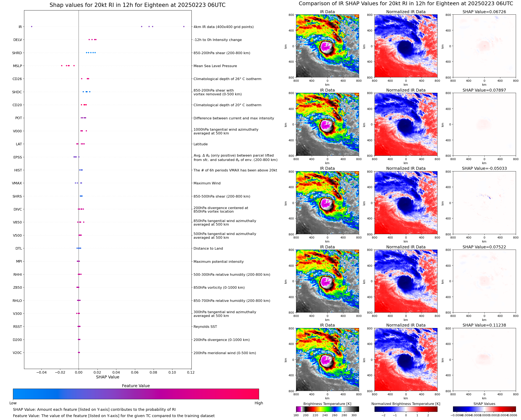Viewport: 521px width, 420px height.
Task: Click the MSLP feature axis label
Action: tap(17, 66)
